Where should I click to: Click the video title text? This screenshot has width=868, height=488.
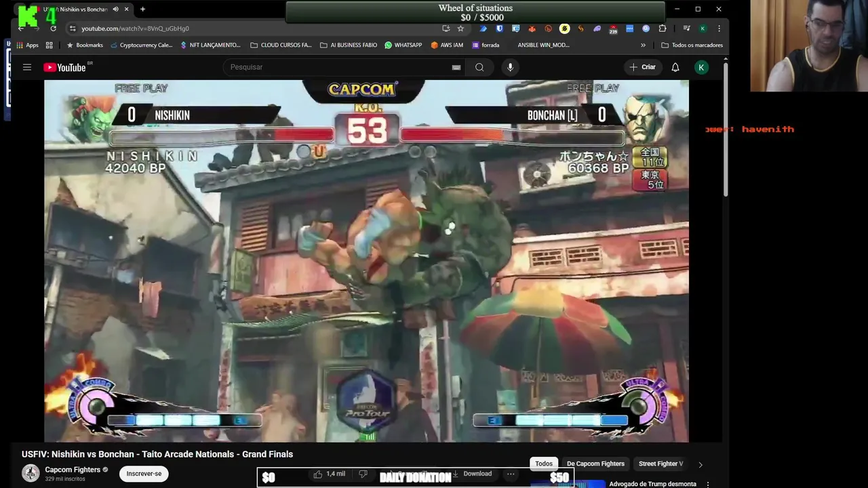coord(157,454)
